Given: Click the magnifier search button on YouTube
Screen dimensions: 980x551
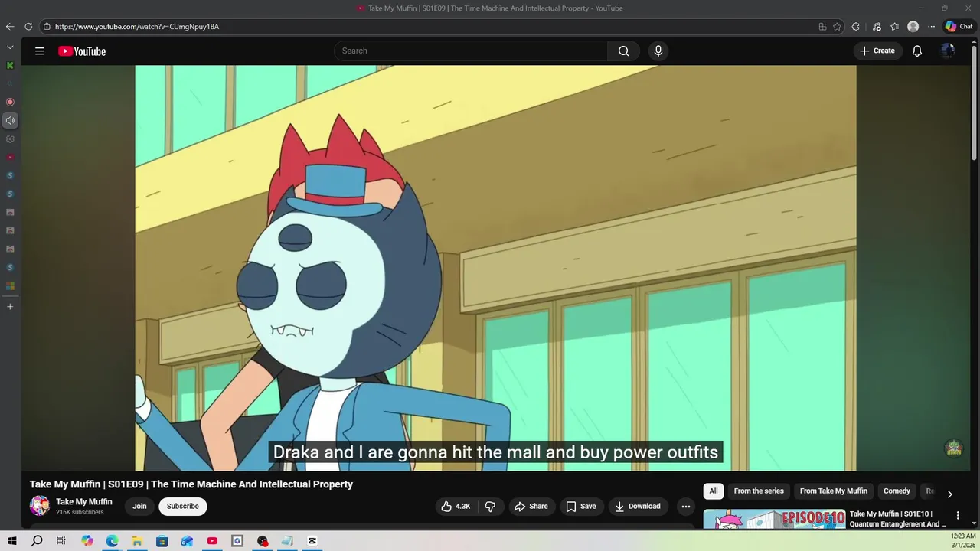Looking at the screenshot, I should (623, 51).
